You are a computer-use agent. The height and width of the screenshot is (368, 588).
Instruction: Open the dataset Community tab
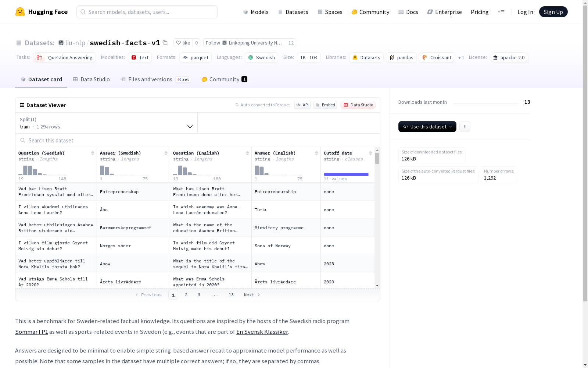click(x=224, y=79)
